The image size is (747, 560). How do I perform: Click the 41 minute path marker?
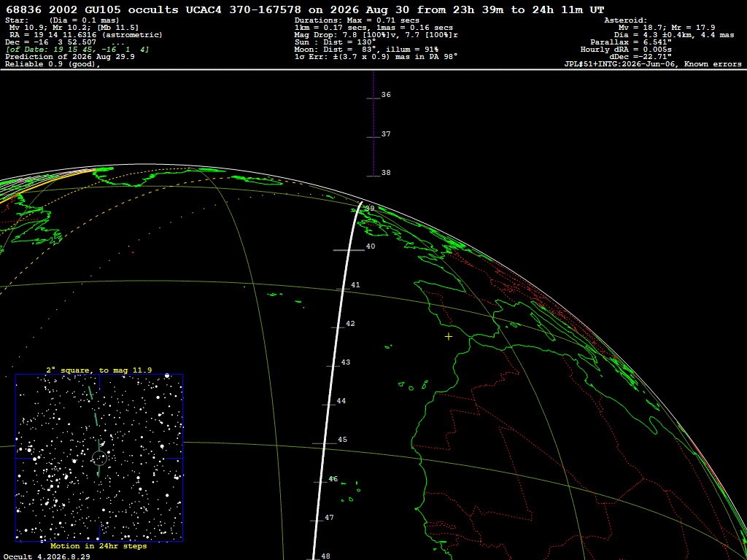[355, 285]
